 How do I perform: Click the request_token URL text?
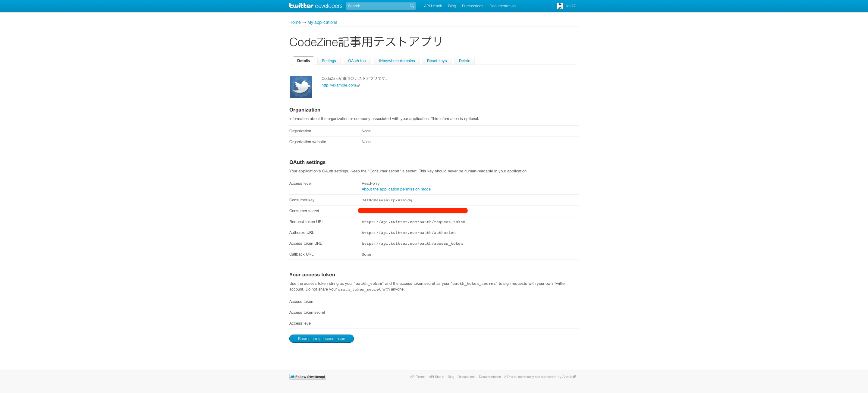coord(413,222)
